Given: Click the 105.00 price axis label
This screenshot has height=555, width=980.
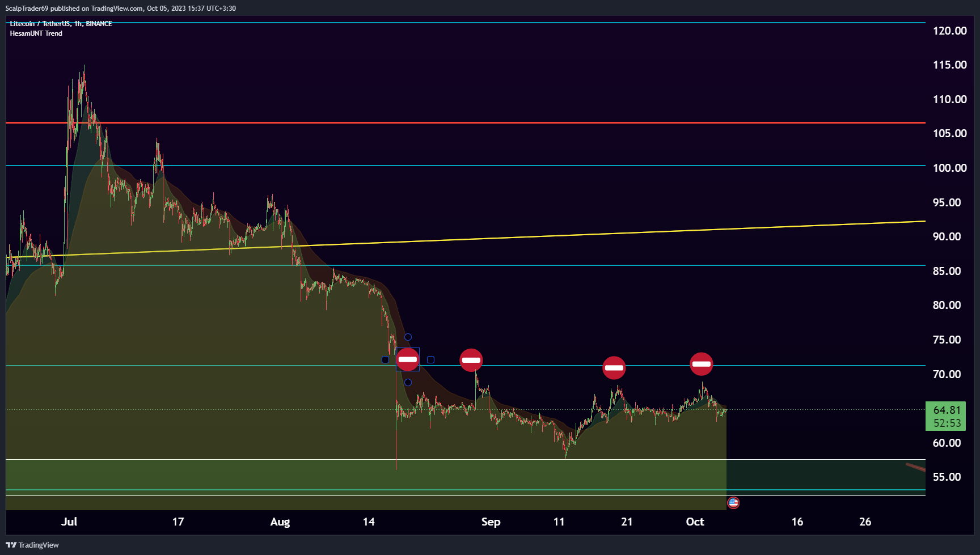Looking at the screenshot, I should tap(950, 133).
